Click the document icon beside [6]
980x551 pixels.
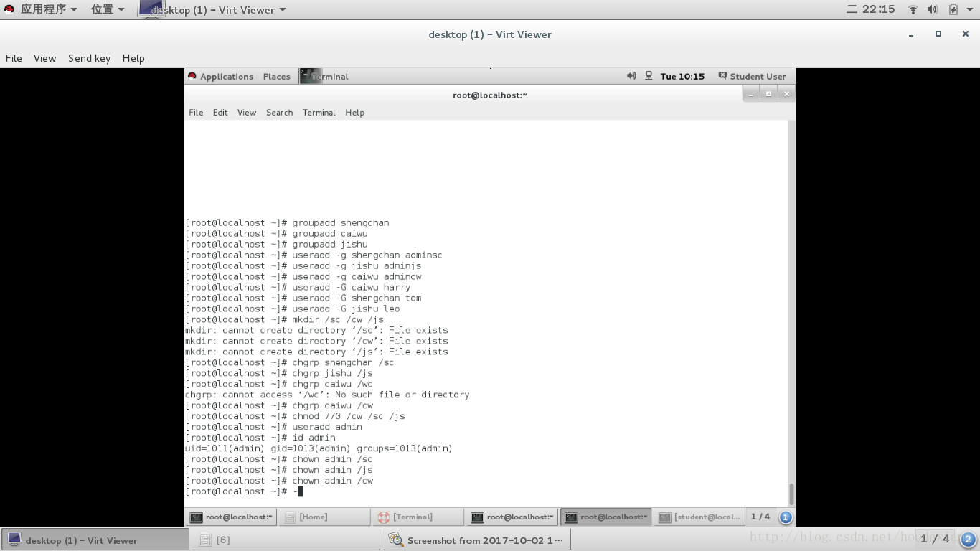click(x=204, y=540)
